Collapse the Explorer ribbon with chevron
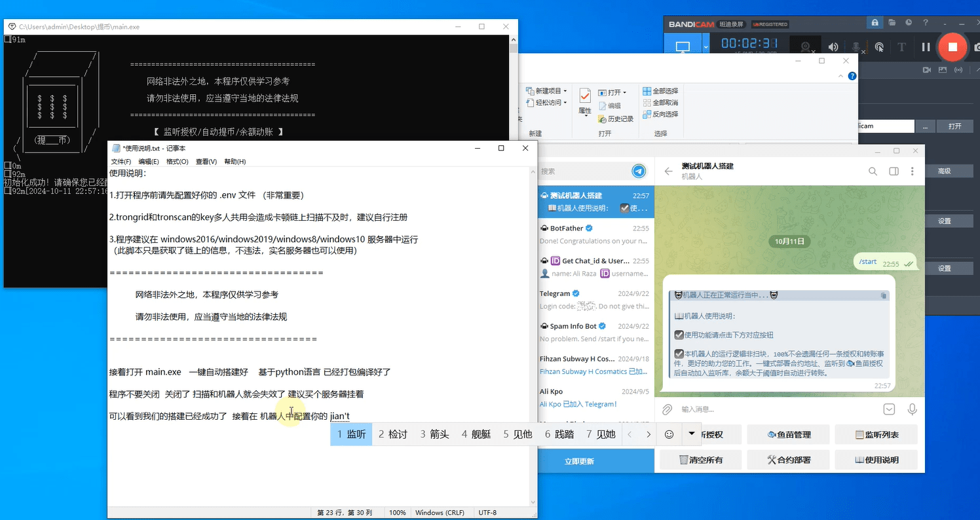 click(841, 76)
